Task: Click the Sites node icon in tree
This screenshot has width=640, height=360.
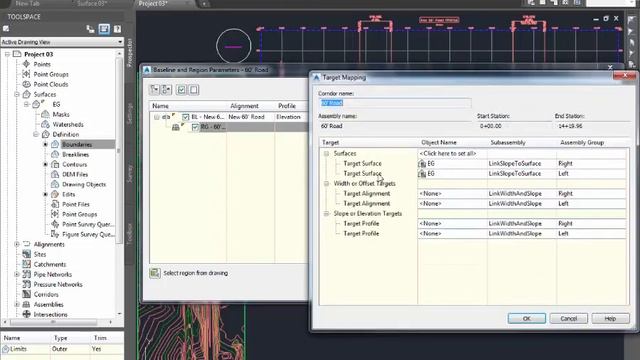Action: click(27, 254)
